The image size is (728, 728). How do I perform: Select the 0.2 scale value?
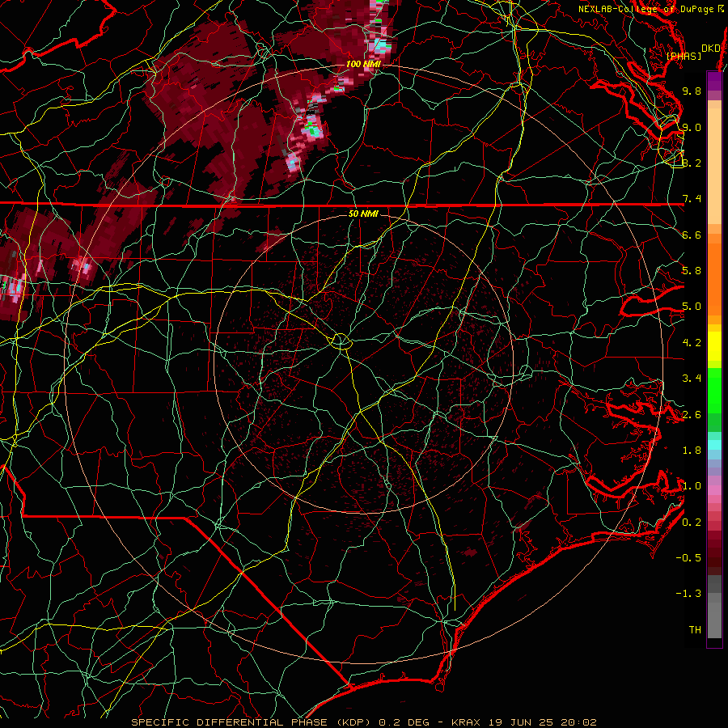[692, 523]
